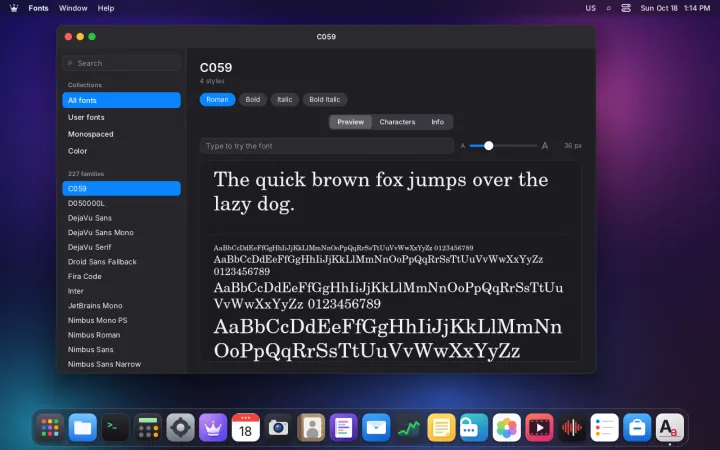Viewport: 720px width, 450px height.
Task: Select the Roman style pill
Action: coord(217,100)
